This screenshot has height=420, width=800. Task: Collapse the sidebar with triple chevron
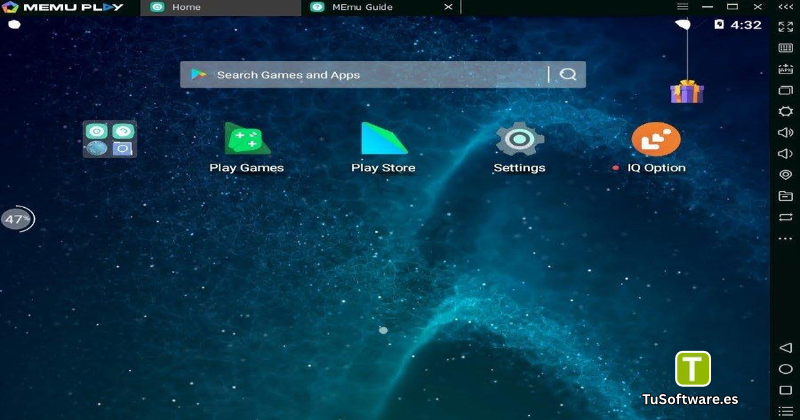[x=786, y=7]
